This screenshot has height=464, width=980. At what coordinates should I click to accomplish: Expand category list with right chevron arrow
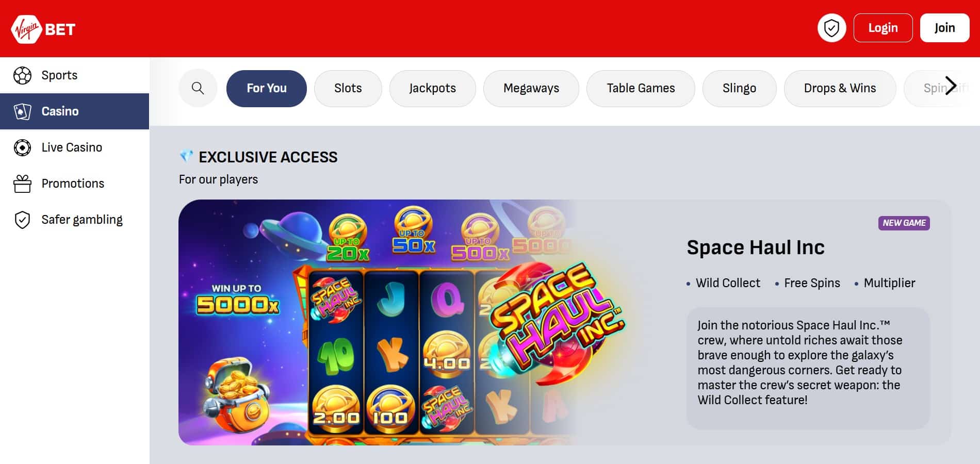tap(951, 86)
